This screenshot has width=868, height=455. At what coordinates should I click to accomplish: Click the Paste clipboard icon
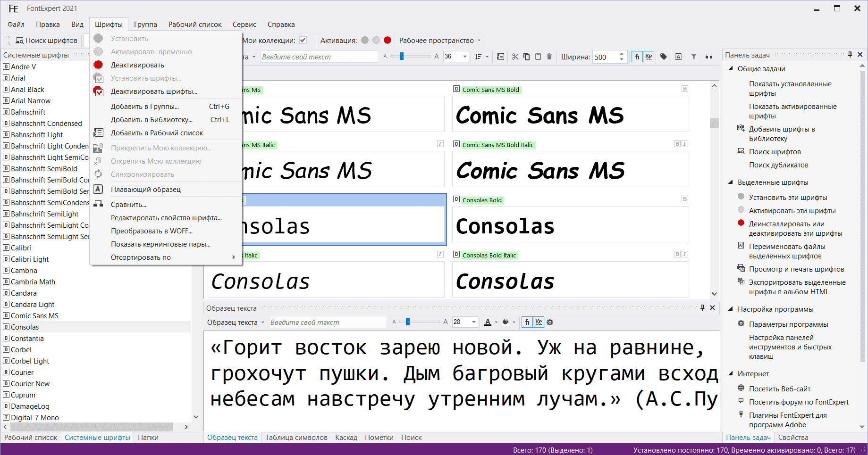538,57
